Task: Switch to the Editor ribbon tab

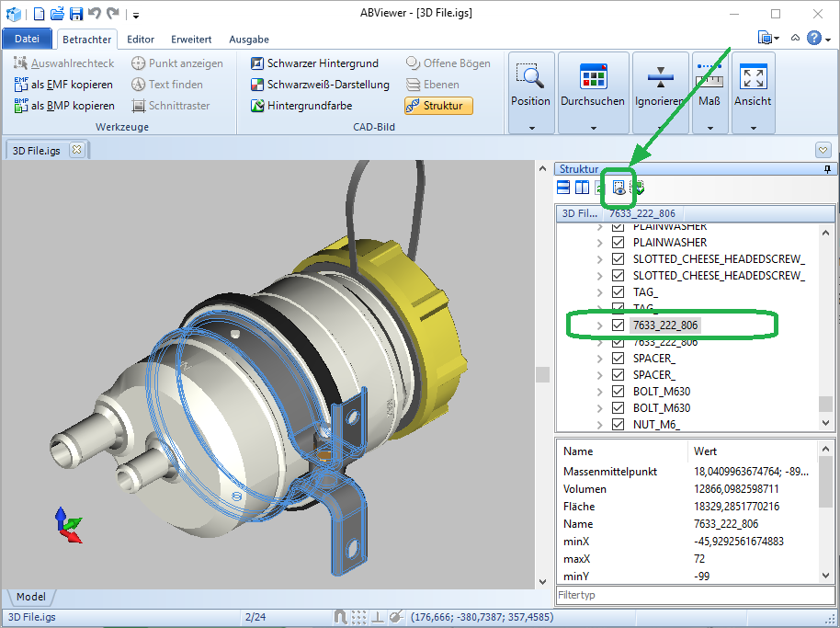Action: (x=141, y=40)
